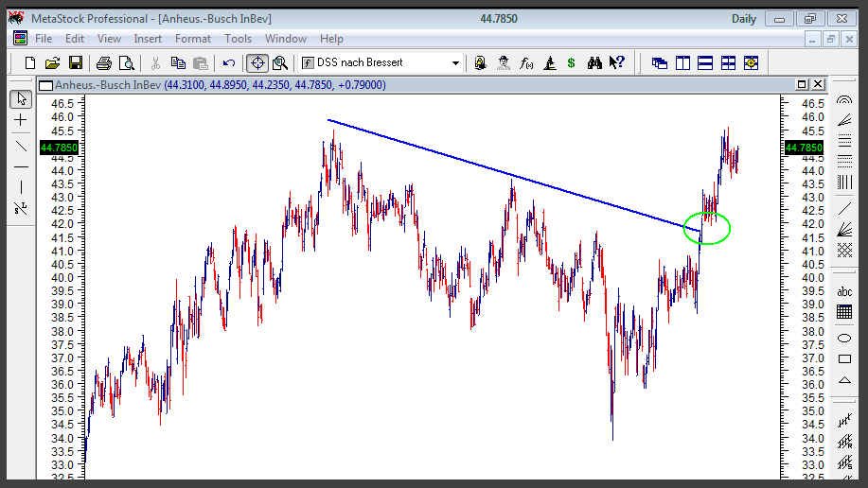Select the calendar grid tool icon
The width and height of the screenshot is (868, 488).
coord(844,312)
